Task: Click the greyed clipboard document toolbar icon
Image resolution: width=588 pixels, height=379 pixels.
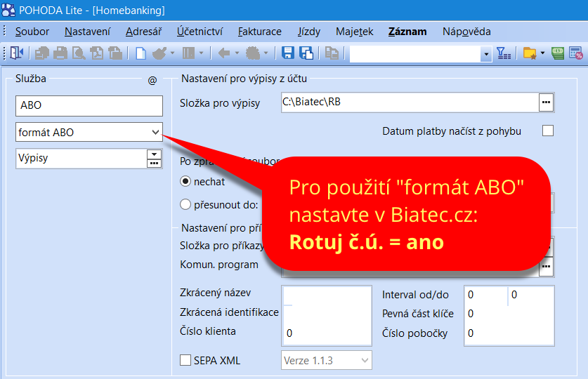Action: point(115,53)
